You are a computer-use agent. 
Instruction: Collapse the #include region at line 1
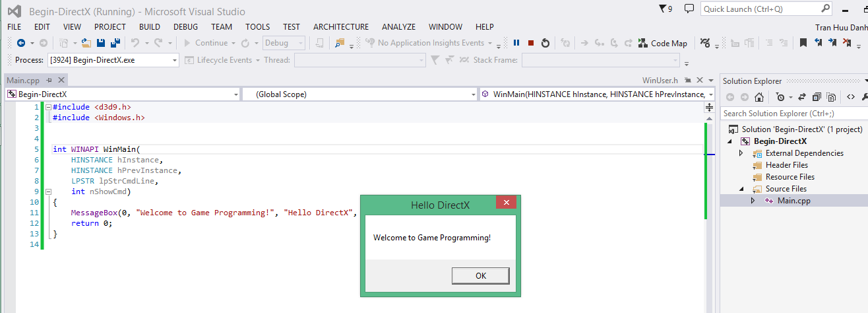[47, 106]
